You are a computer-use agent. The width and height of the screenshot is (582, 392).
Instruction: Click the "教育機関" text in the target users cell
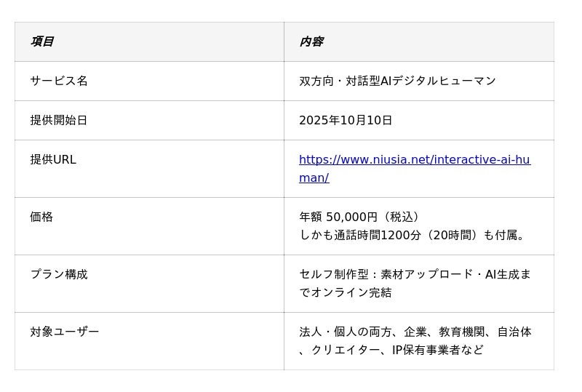[x=461, y=332]
